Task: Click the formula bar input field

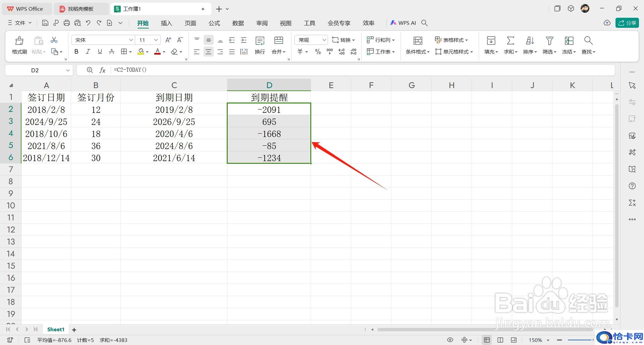Action: tap(363, 70)
